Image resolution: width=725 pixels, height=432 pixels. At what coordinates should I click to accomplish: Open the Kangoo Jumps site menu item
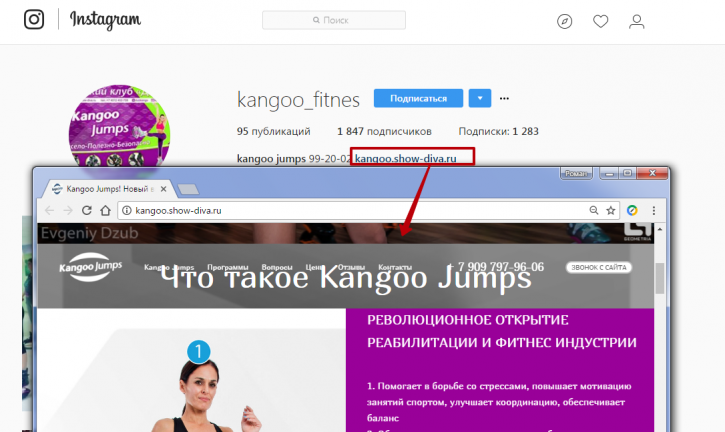tap(169, 267)
